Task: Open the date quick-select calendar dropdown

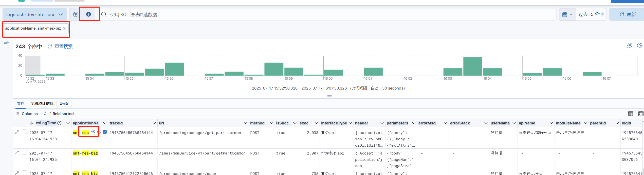Action: [567, 14]
